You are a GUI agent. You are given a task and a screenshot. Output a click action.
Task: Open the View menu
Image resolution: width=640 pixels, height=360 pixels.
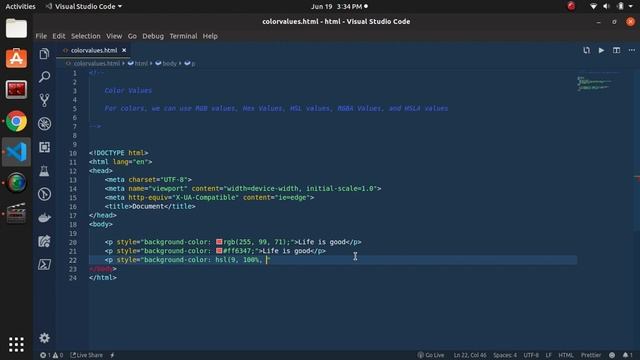[x=114, y=36]
